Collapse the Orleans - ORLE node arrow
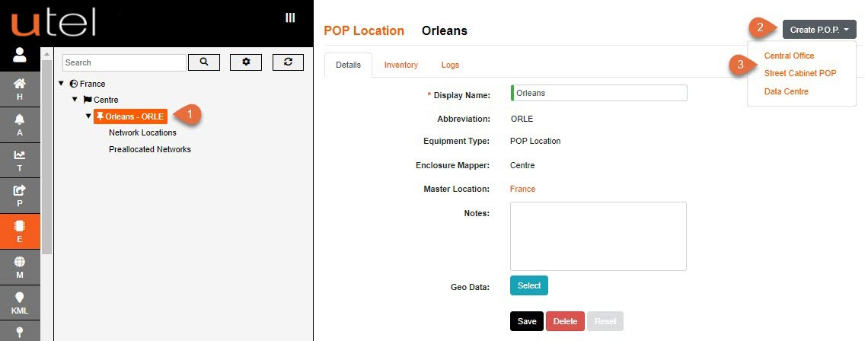Screen dimensions: 868x341 click(88, 116)
